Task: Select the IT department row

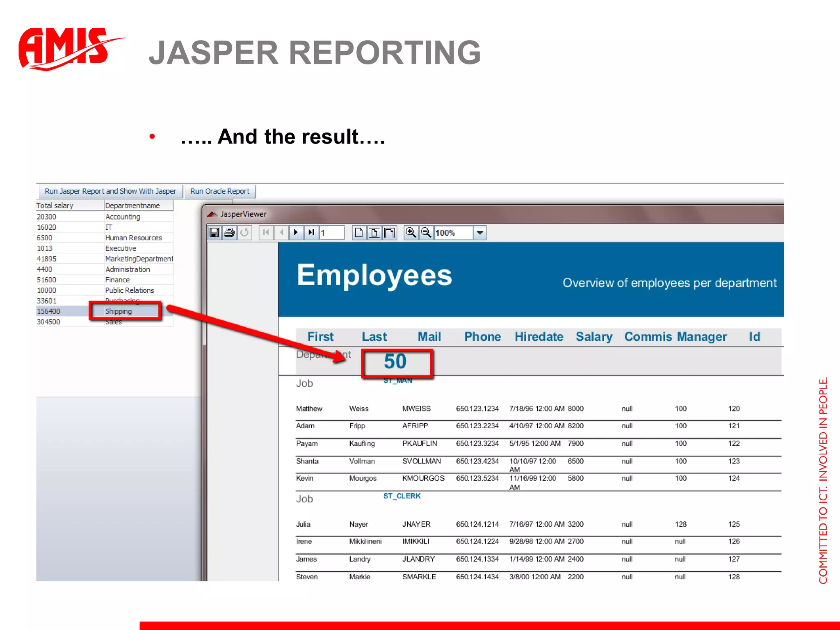Action: (x=105, y=227)
